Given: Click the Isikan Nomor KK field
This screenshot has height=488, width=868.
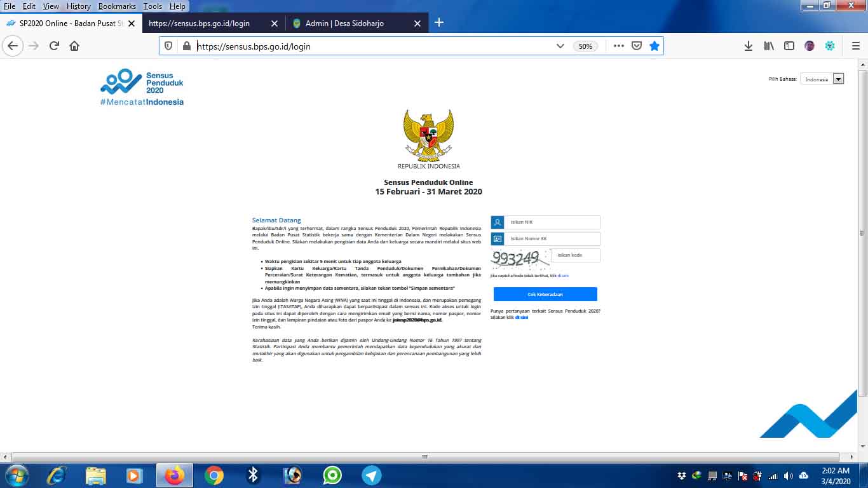Looking at the screenshot, I should pos(552,239).
